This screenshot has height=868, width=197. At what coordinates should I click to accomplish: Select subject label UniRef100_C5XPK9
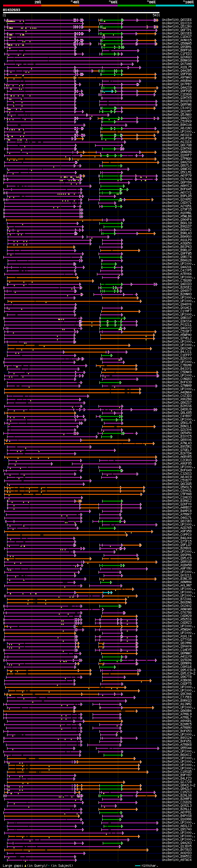pos(177,121)
